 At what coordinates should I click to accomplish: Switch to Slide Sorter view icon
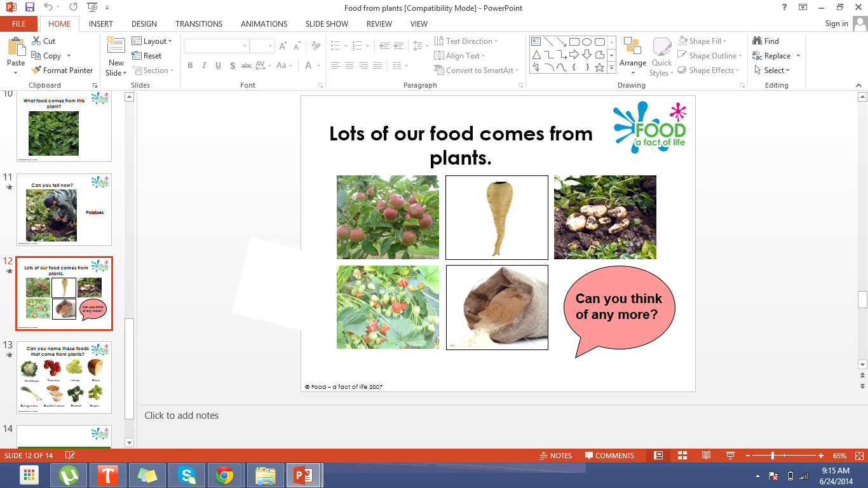click(682, 456)
